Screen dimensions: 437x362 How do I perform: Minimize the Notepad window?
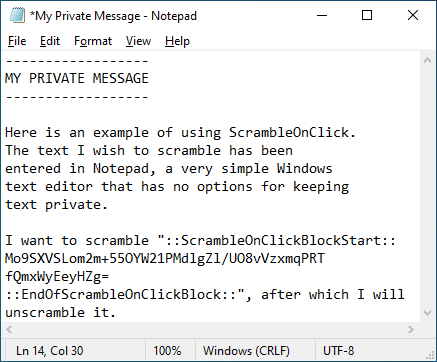(322, 15)
